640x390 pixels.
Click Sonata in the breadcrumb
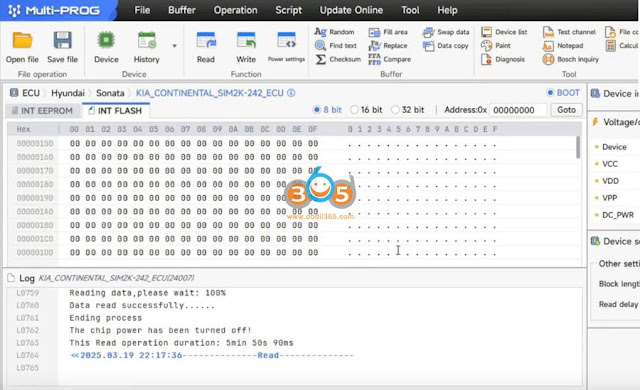click(x=110, y=93)
